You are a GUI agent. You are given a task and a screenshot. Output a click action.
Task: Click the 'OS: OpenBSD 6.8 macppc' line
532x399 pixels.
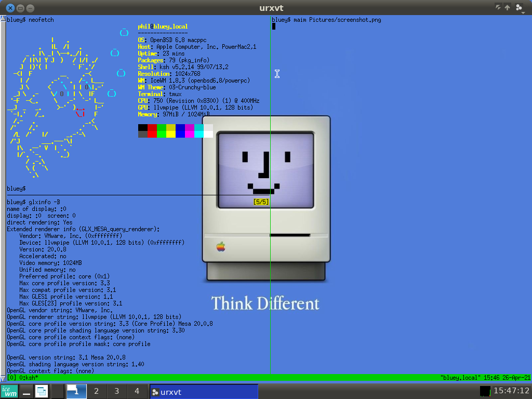pos(172,40)
